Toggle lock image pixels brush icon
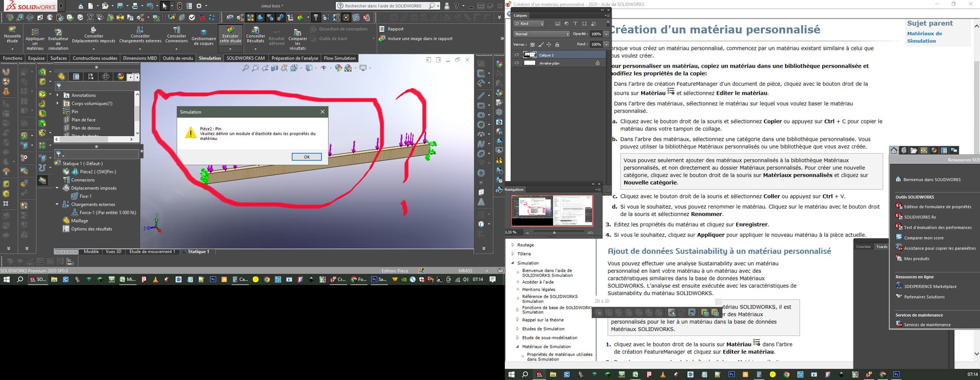 tap(541, 44)
